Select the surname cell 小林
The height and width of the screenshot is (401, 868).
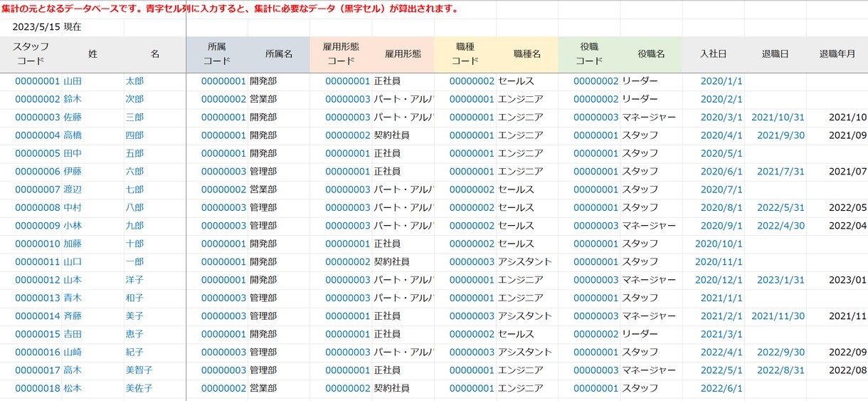point(73,226)
